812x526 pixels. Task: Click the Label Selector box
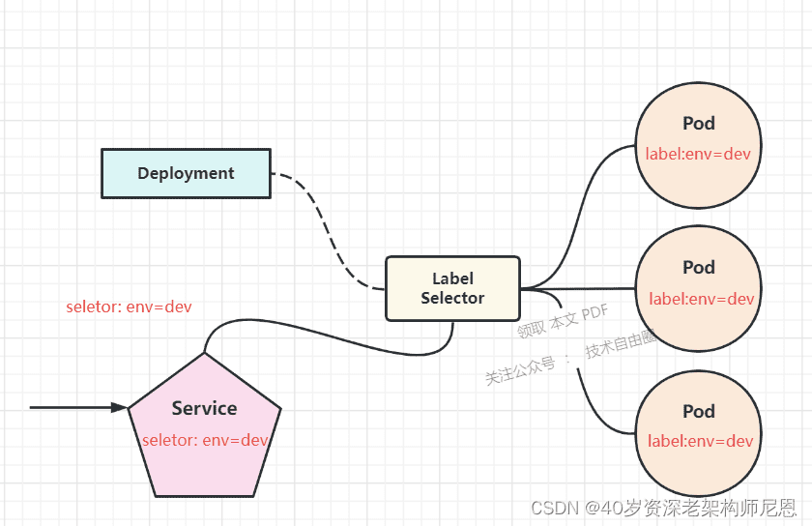tap(452, 289)
